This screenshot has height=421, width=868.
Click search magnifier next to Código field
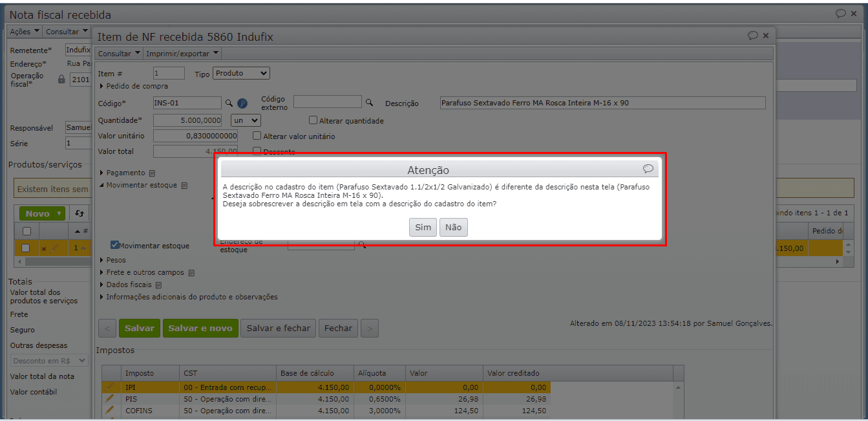(x=229, y=103)
